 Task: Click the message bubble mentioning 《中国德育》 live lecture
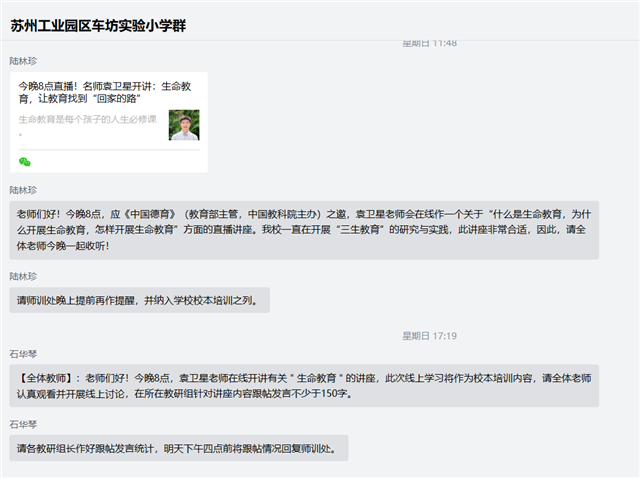pos(304,230)
